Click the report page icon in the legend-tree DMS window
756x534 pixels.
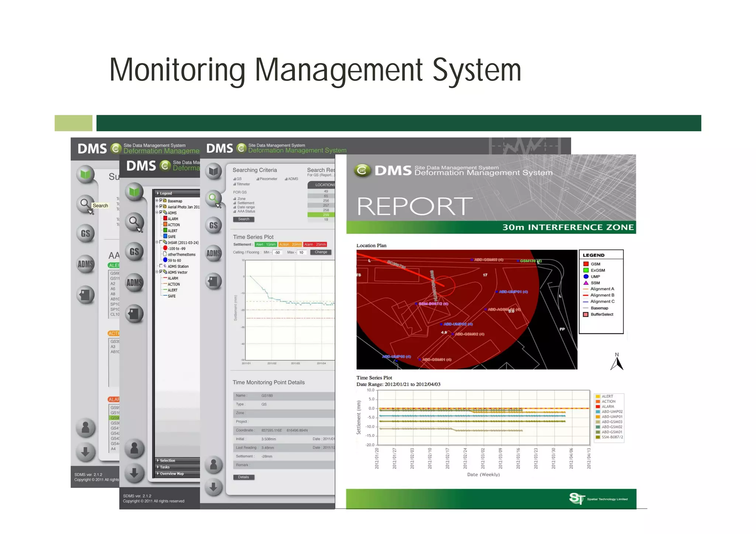pos(134,314)
